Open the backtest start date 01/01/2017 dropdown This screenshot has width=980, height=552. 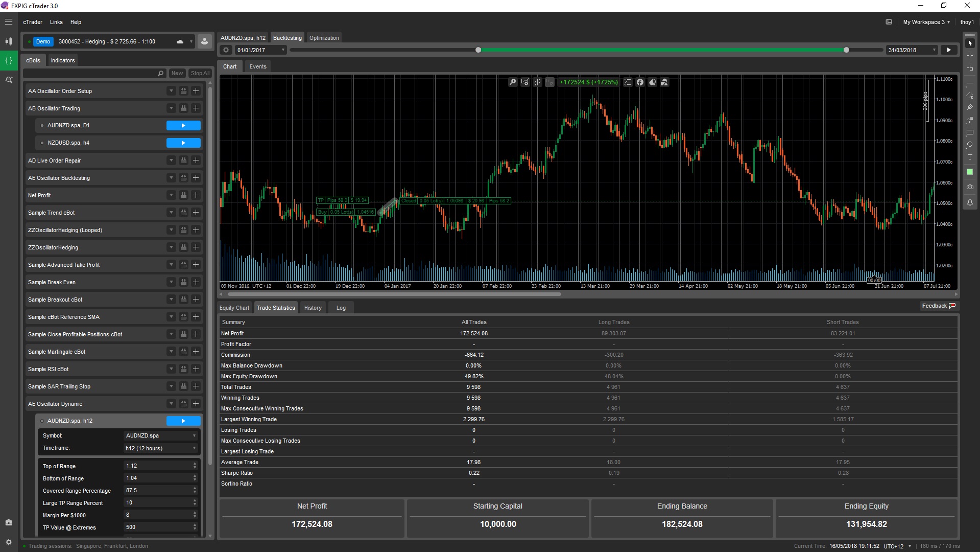[x=260, y=50]
